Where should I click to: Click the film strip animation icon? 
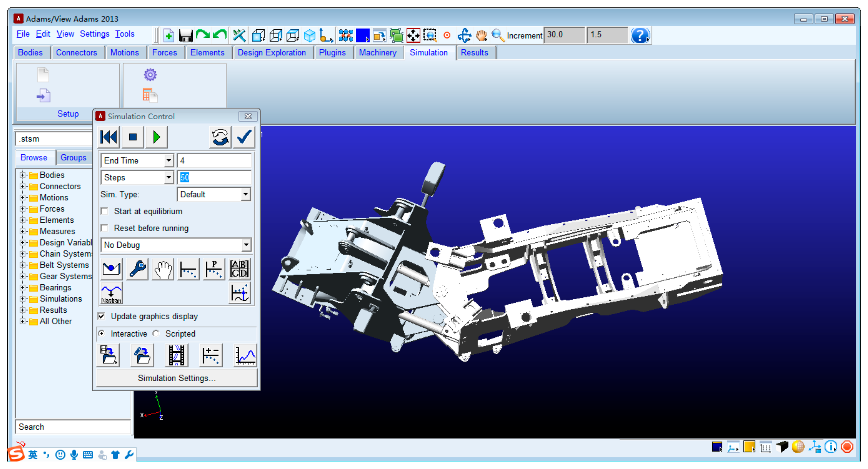pyautogui.click(x=176, y=356)
